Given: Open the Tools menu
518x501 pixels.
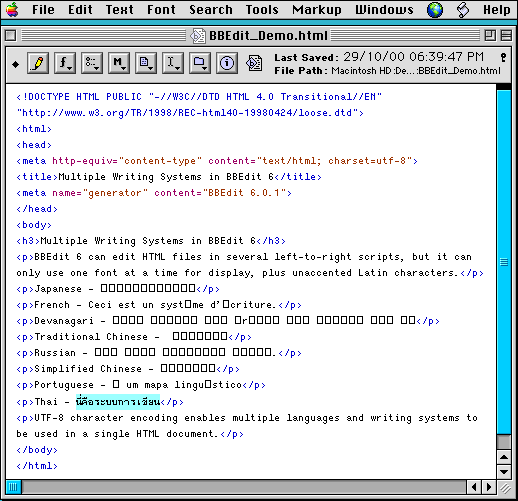Looking at the screenshot, I should pyautogui.click(x=262, y=10).
